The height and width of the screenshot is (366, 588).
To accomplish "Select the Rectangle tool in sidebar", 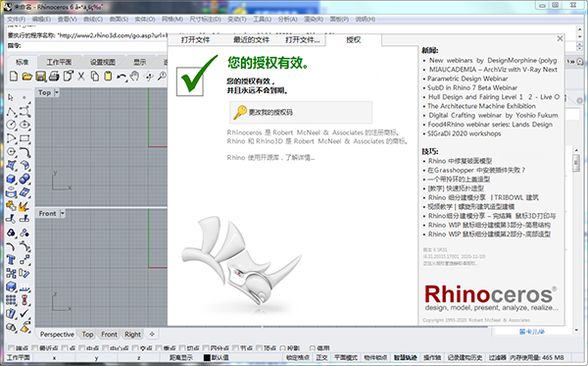I will 24,138.
